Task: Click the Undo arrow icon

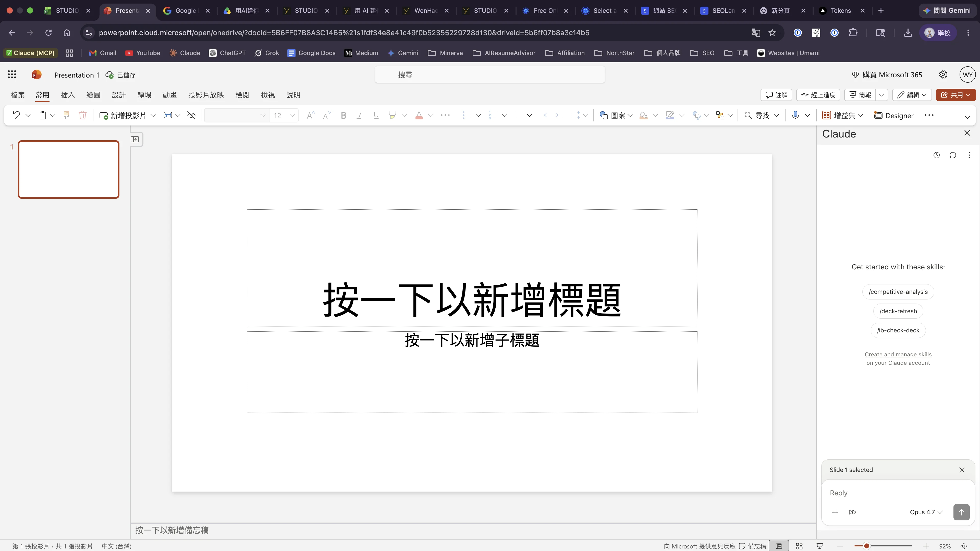Action: (x=16, y=115)
